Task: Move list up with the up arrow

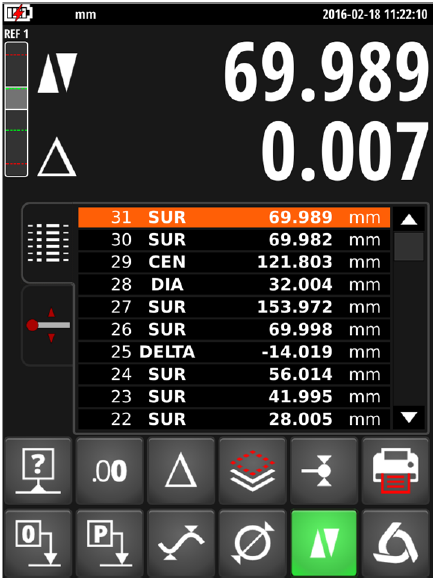Action: coord(409,219)
